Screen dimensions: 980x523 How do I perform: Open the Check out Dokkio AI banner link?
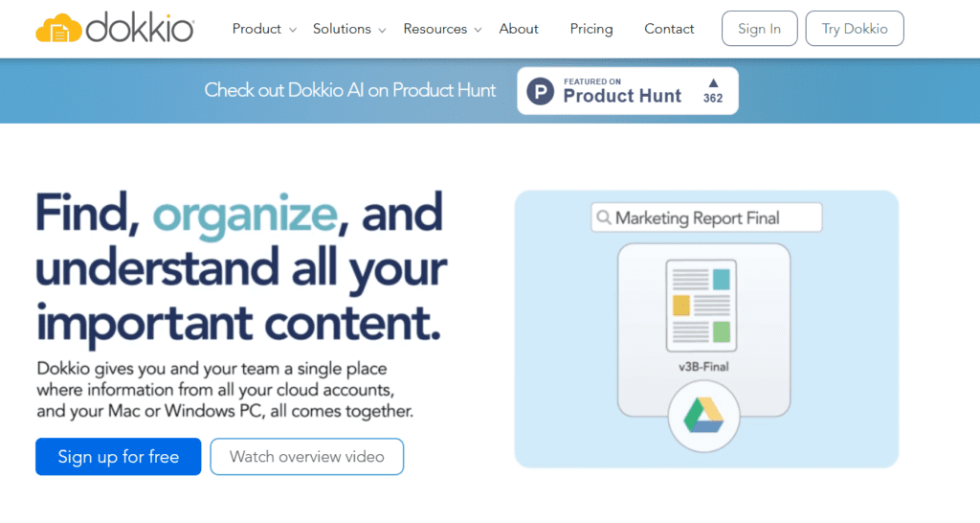pos(350,91)
